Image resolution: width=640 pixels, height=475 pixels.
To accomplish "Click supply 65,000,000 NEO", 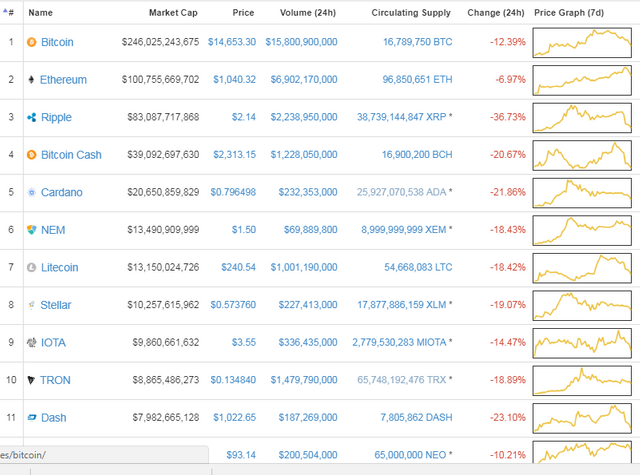I will pyautogui.click(x=410, y=455).
